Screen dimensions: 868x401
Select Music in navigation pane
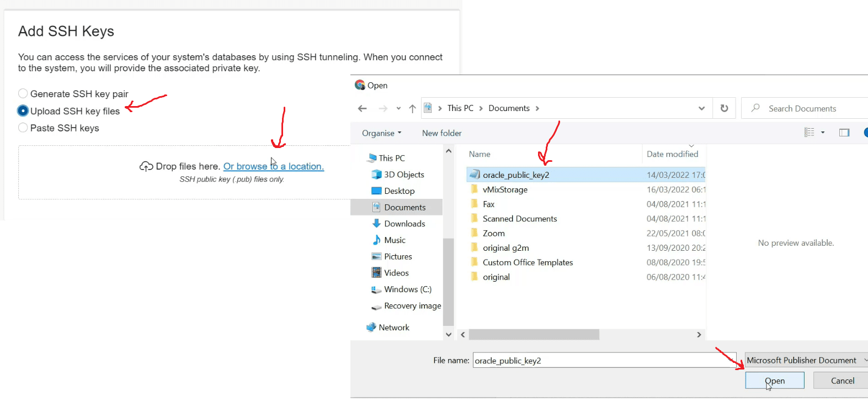pyautogui.click(x=395, y=240)
